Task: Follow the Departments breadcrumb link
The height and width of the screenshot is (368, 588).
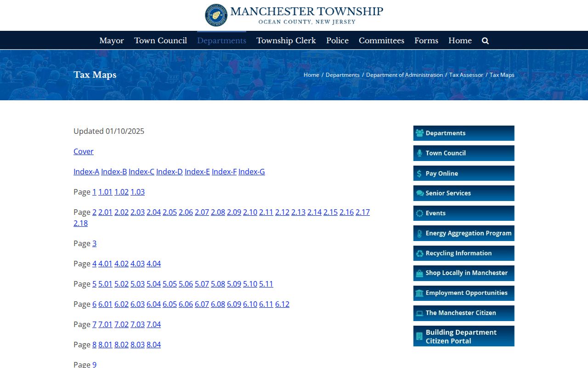Action: (343, 75)
